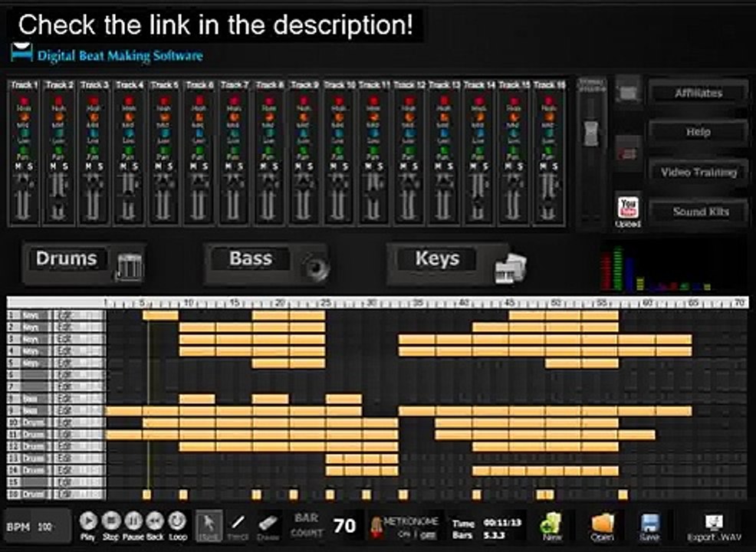The width and height of the screenshot is (756, 552).
Task: Click Edit on sequencer row 9 Bass
Action: tap(78, 411)
